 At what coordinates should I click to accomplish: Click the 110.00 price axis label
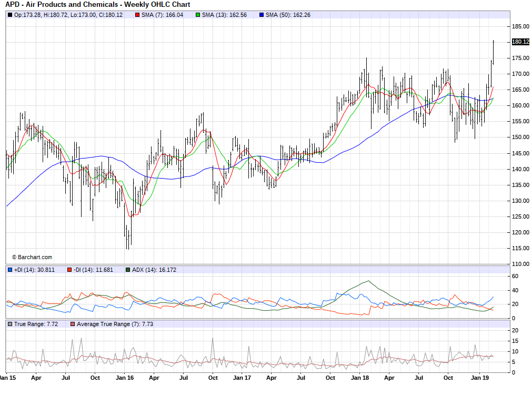(520, 264)
